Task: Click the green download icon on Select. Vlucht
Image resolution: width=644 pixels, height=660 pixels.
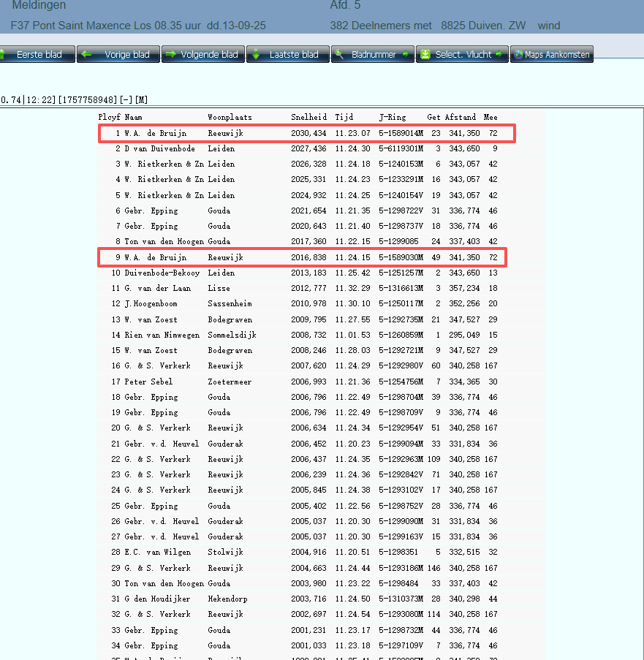Action: coord(425,55)
